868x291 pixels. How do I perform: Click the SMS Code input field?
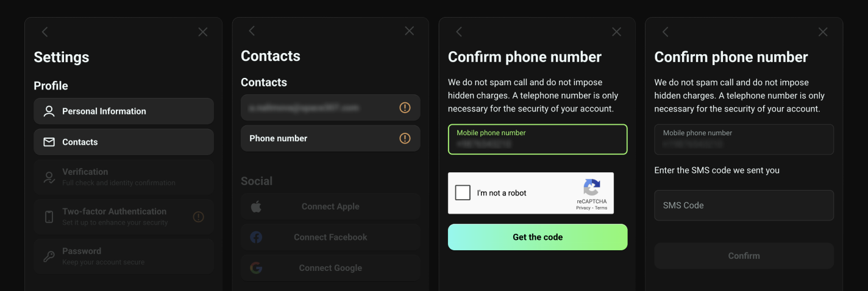coord(744,205)
